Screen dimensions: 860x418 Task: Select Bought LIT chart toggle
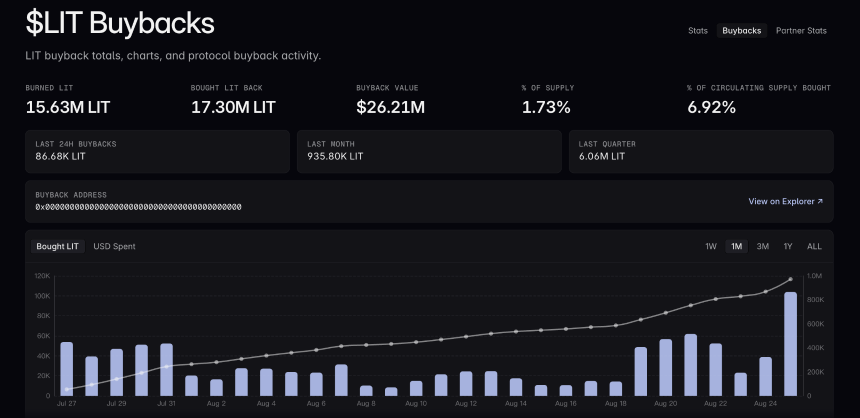[58, 246]
